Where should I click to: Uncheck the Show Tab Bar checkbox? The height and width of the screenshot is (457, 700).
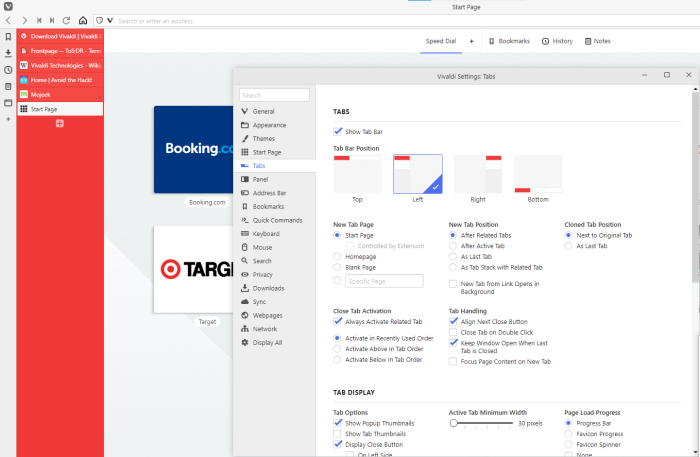tap(338, 131)
